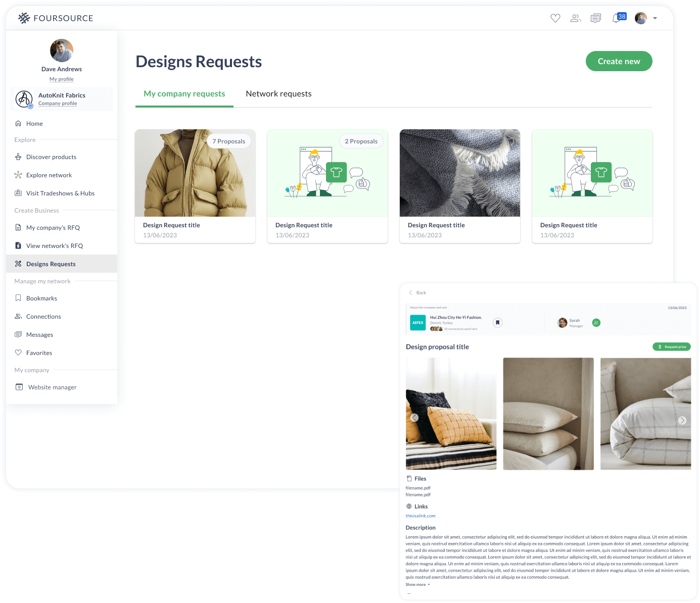Click the add-connection icon next to Sarah

tap(596, 322)
